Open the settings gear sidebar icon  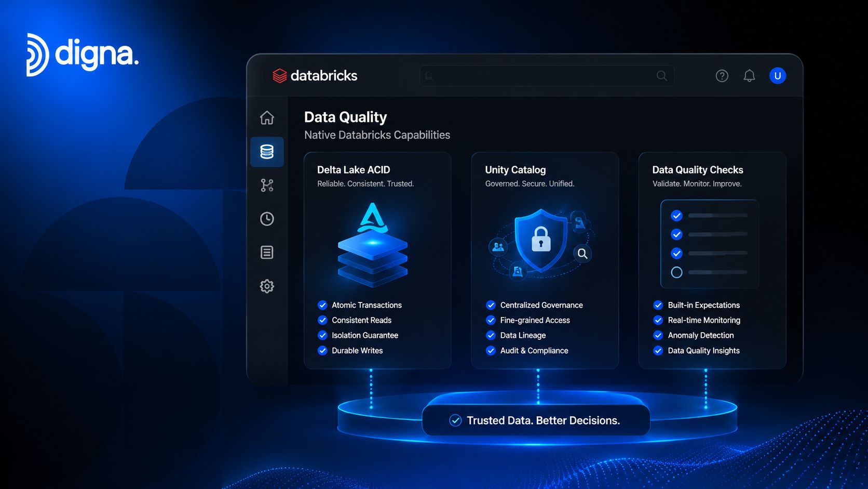[x=267, y=286]
